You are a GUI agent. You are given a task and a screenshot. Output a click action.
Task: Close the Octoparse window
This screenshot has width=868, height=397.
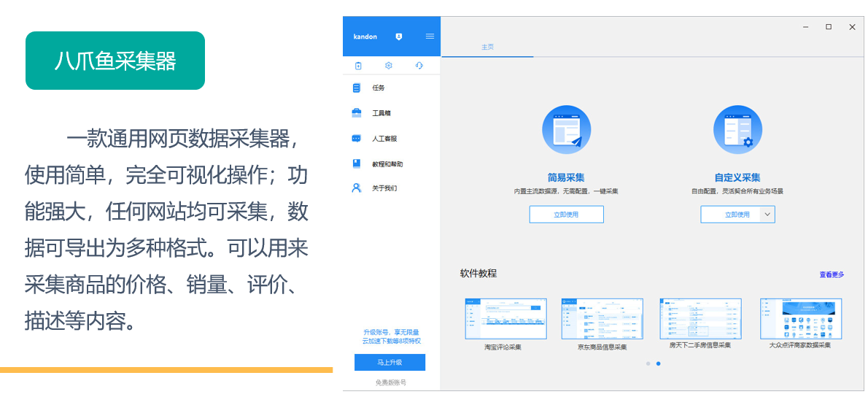[852, 26]
